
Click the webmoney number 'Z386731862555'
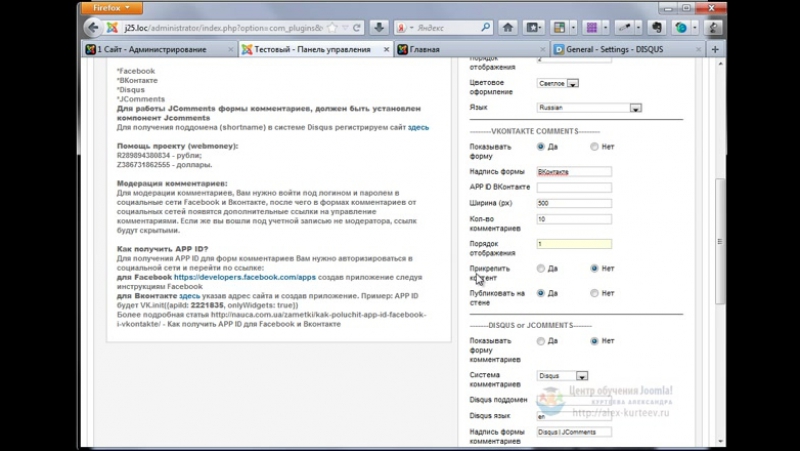143,165
